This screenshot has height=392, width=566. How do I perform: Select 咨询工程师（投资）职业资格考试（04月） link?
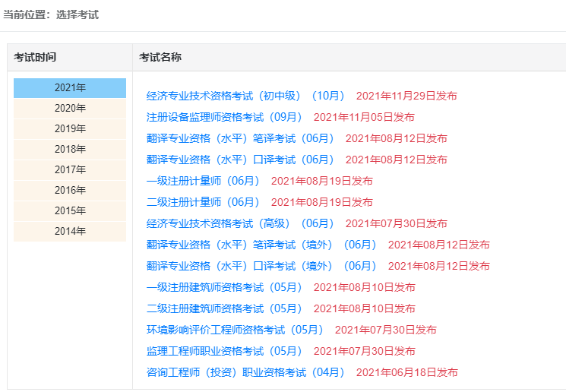tap(245, 372)
